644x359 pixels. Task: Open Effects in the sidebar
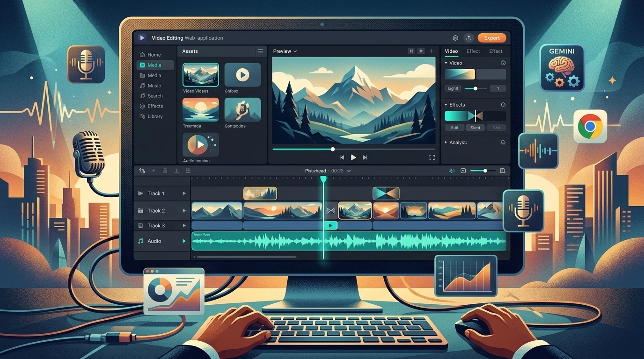[155, 106]
